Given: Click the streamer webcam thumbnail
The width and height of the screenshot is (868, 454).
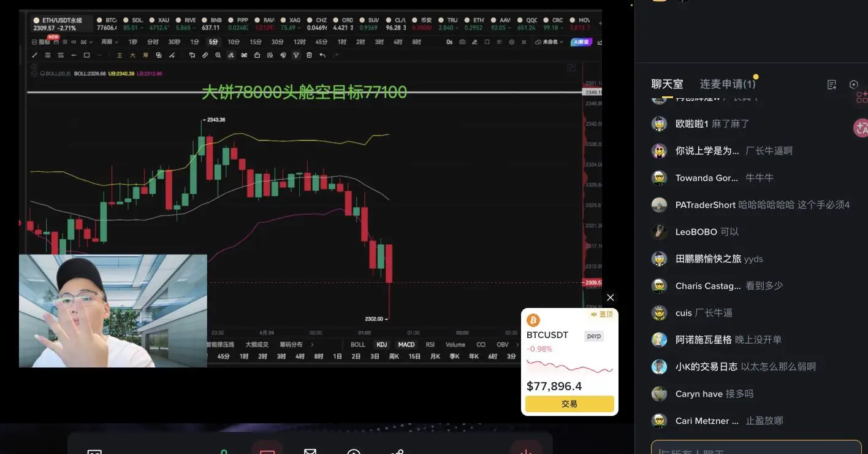Looking at the screenshot, I should pyautogui.click(x=113, y=311).
